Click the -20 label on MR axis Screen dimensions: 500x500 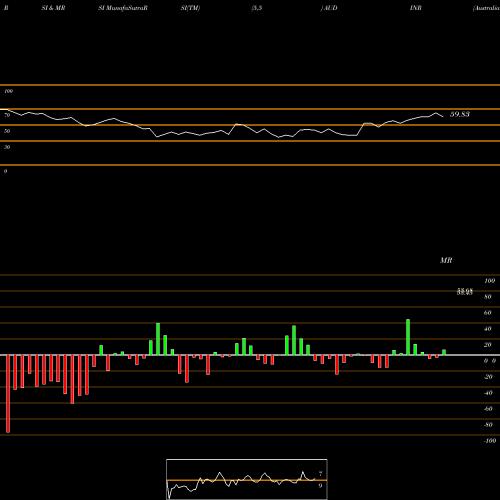click(x=488, y=377)
